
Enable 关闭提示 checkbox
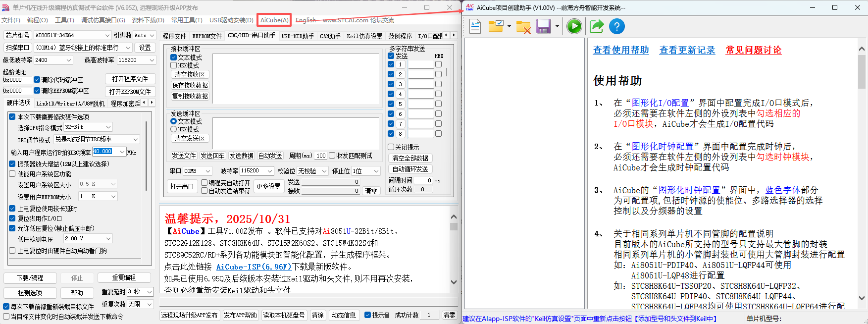[x=391, y=147]
